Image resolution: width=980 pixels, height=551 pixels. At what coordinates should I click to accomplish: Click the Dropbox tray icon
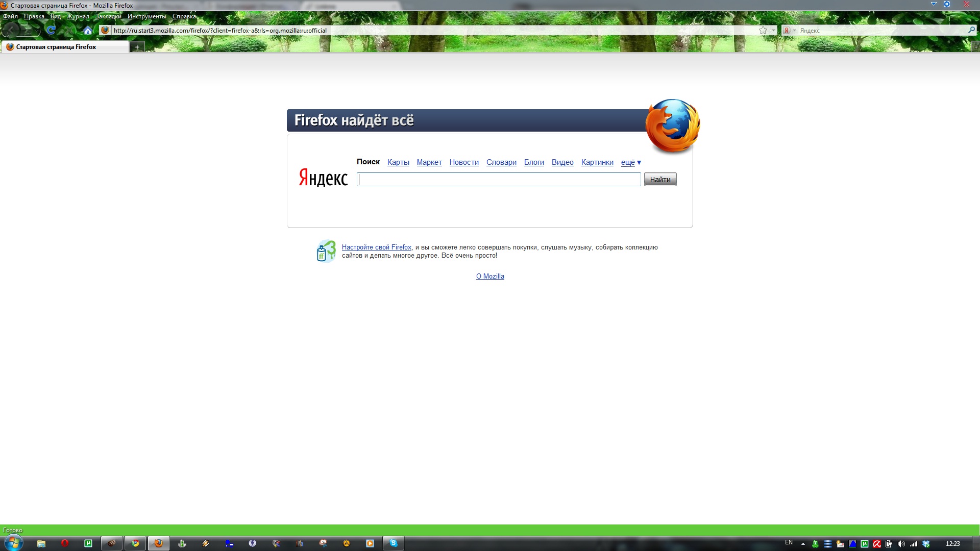926,544
